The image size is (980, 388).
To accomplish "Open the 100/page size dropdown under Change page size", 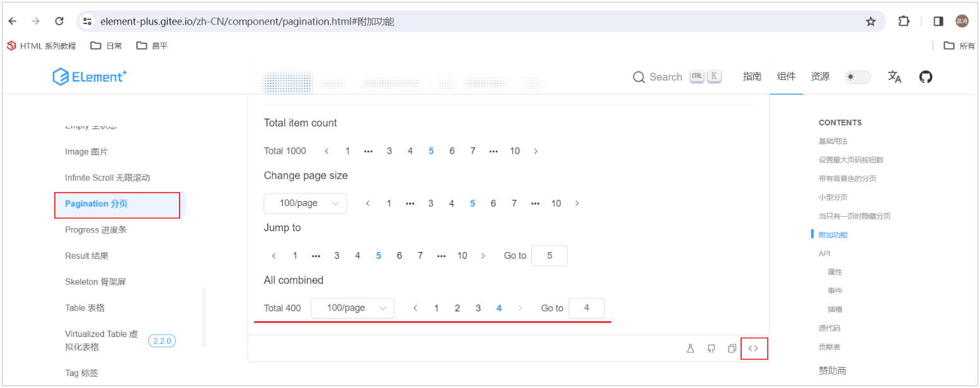I will [306, 203].
